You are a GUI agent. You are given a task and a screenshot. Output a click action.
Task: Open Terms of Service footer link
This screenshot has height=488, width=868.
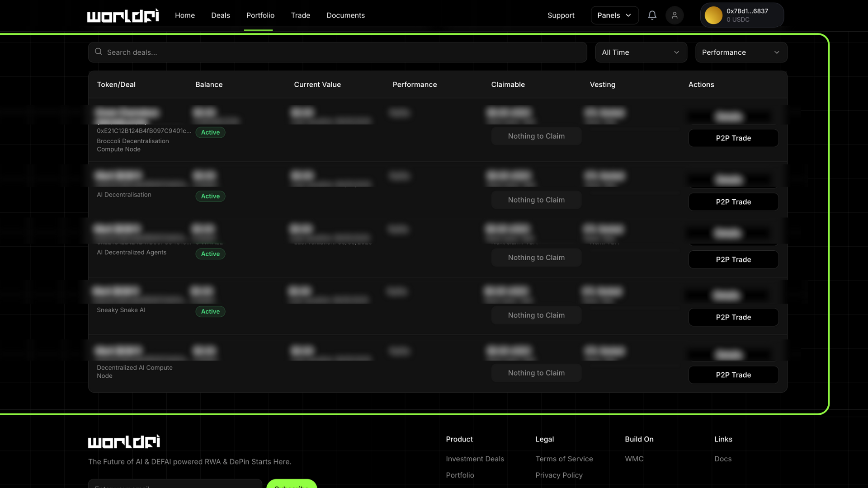click(564, 459)
